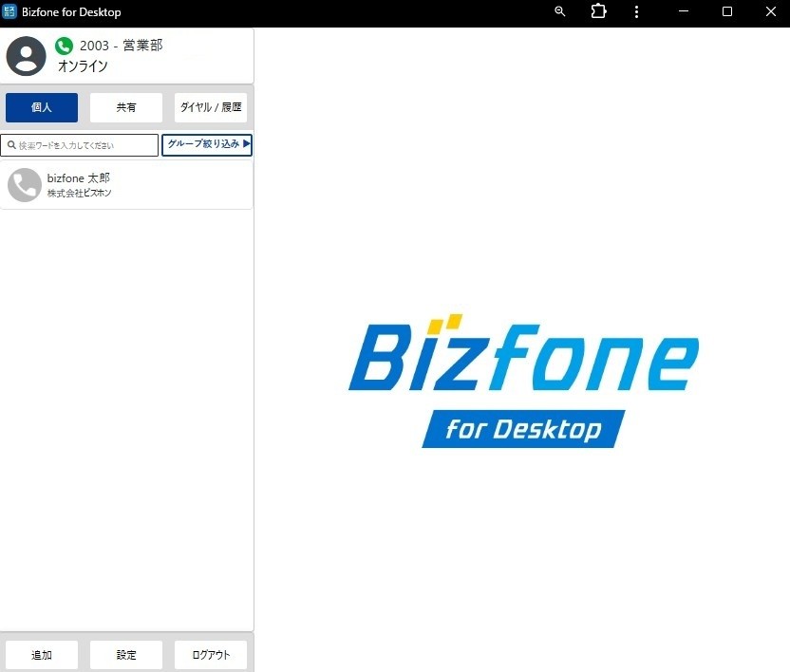The height and width of the screenshot is (672, 790).
Task: Click the オンライン status text
Action: 83,65
